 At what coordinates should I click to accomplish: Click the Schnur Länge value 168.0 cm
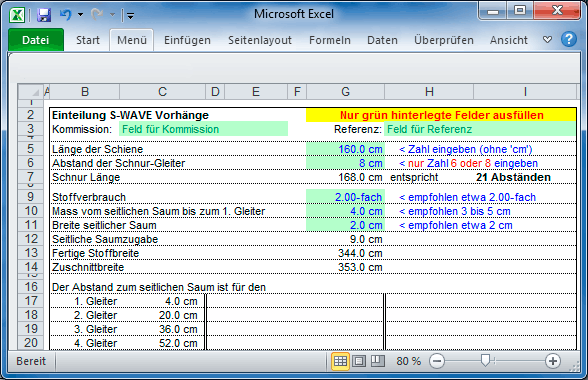point(360,177)
